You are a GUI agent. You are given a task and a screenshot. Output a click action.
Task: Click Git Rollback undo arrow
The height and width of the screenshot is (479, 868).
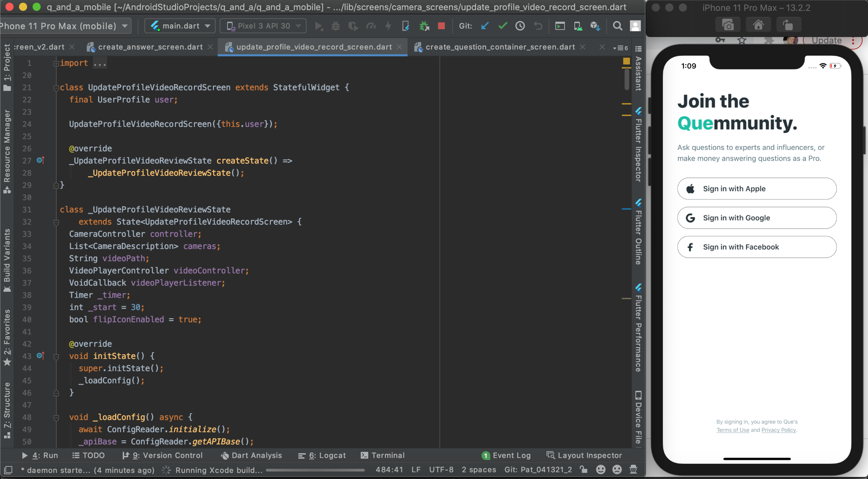click(x=538, y=26)
